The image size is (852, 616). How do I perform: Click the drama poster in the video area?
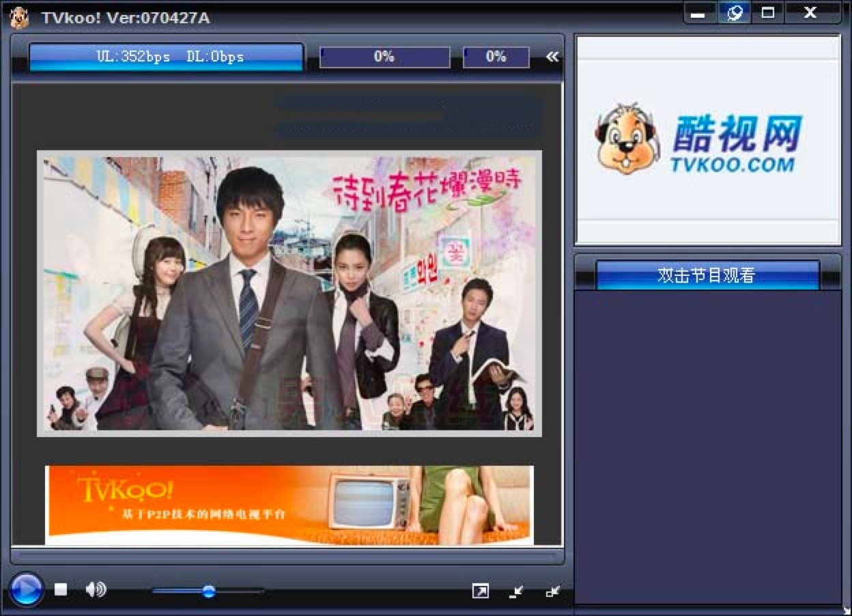pos(289,294)
